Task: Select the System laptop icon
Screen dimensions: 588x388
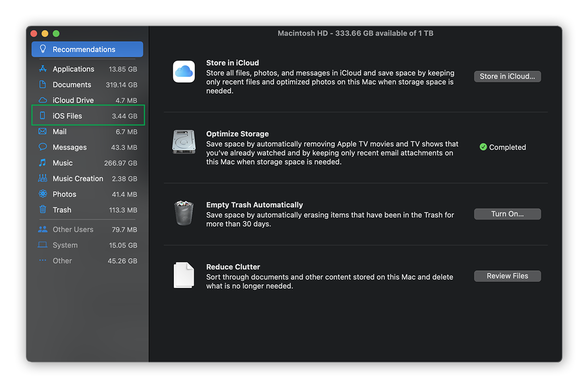Action: coord(43,245)
